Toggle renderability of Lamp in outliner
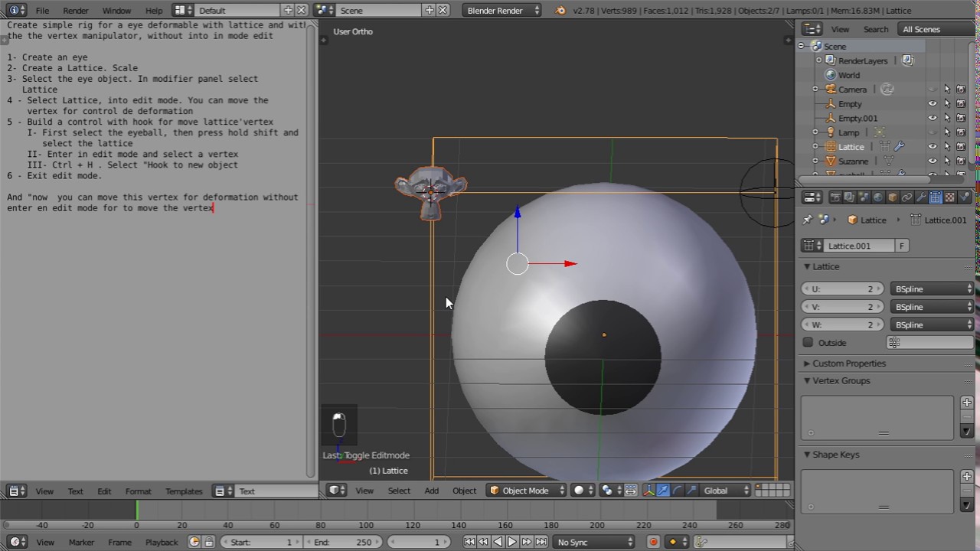 point(961,132)
